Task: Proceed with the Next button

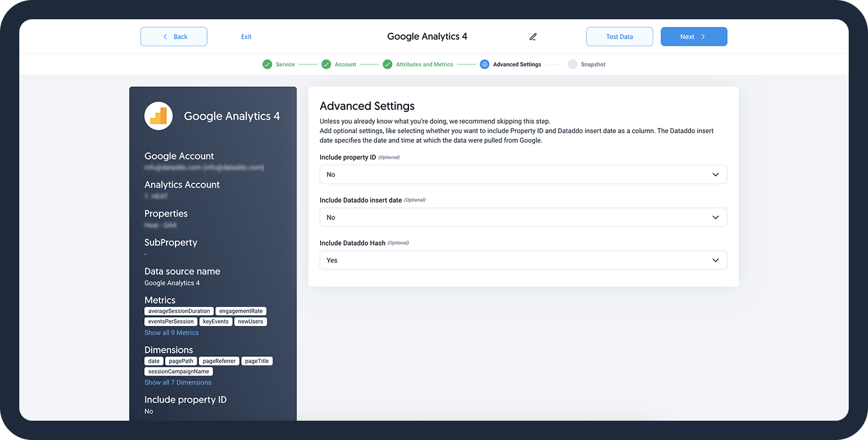Action: click(x=694, y=37)
